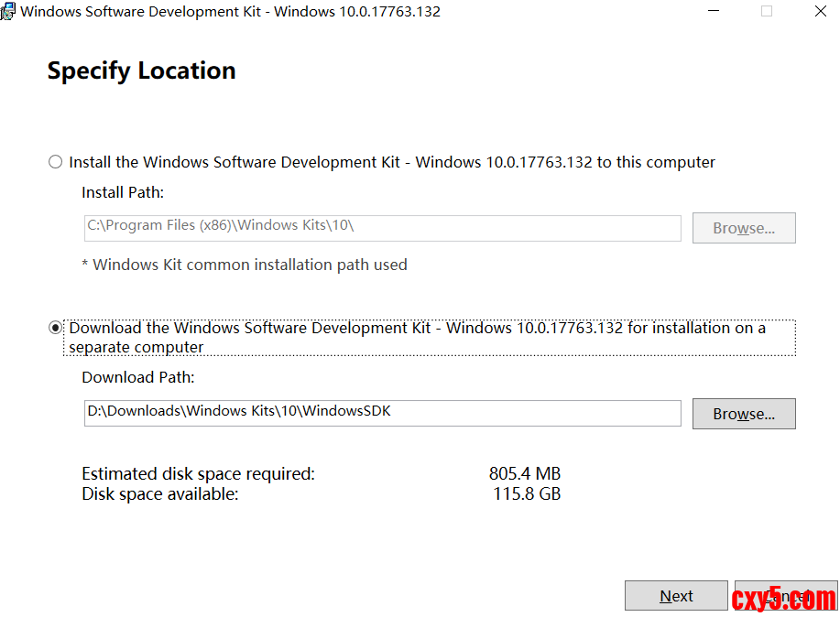Select install to this computer radio button

(x=56, y=162)
